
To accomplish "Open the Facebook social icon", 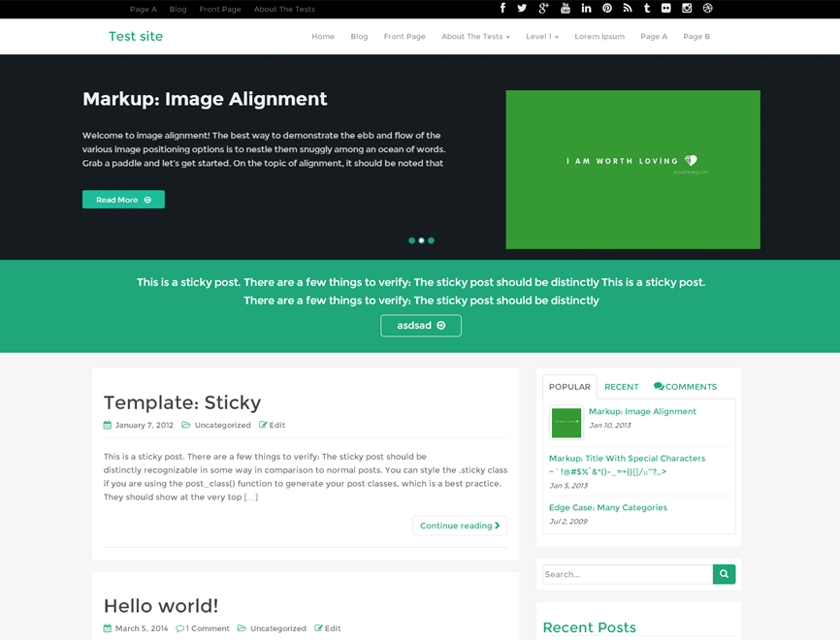I will tap(502, 9).
